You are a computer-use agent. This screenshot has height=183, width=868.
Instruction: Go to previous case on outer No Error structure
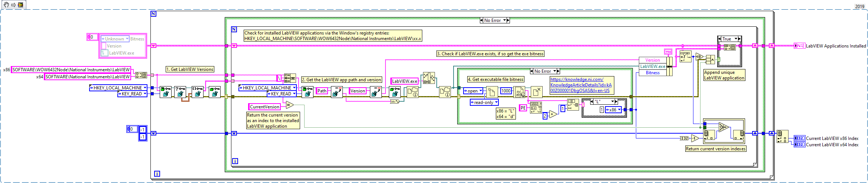(481, 20)
